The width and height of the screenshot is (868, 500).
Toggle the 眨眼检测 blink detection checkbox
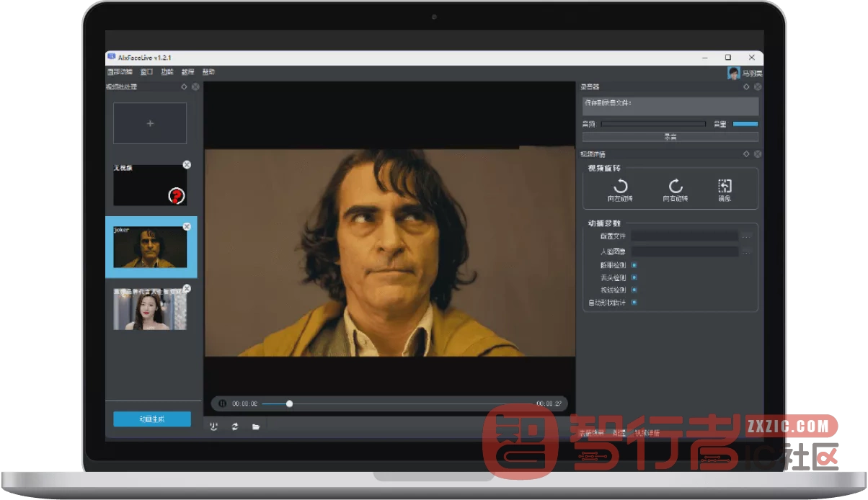[x=634, y=265]
